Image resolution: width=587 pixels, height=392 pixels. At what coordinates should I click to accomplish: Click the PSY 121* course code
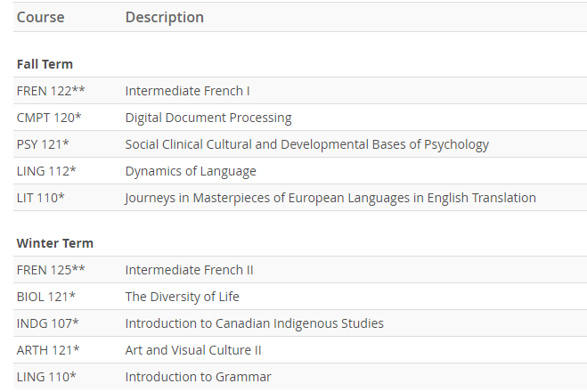[x=43, y=144]
